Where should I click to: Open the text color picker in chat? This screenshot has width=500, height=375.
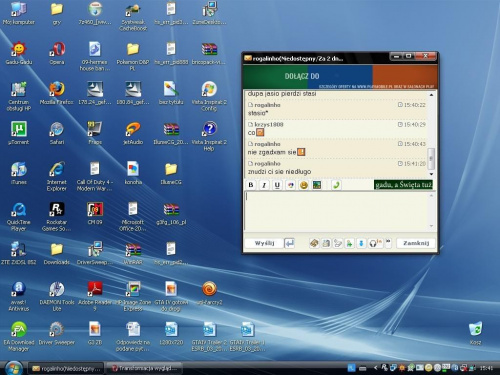pos(291,185)
